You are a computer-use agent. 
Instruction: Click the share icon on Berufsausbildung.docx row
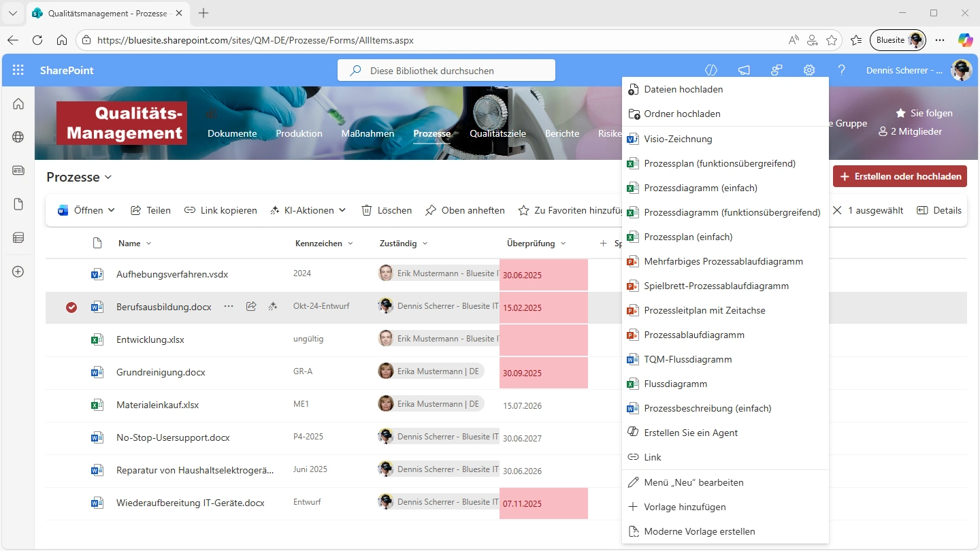(251, 307)
